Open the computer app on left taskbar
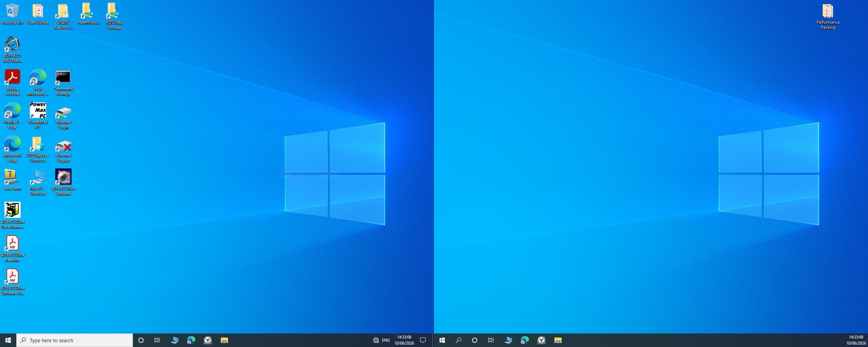This screenshot has width=868, height=347. [174, 340]
